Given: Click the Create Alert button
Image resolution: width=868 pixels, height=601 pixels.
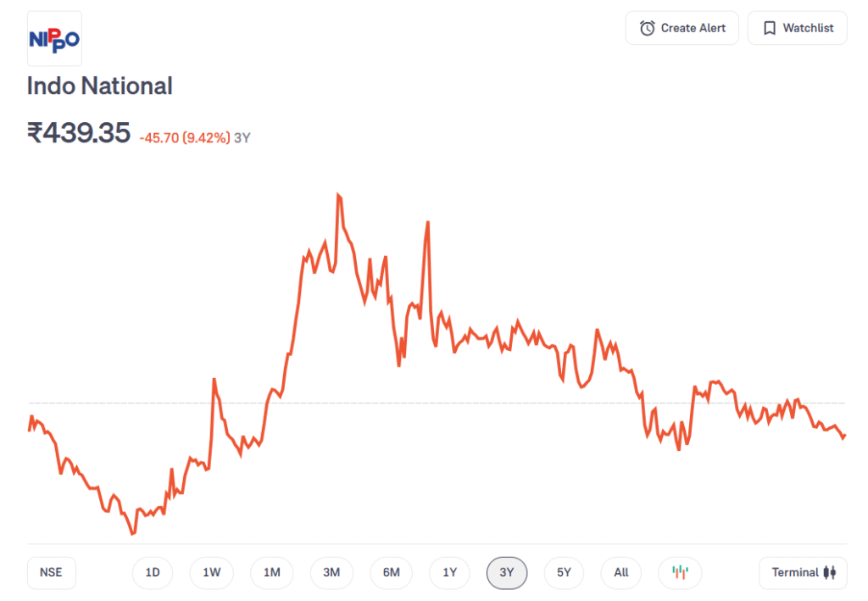Looking at the screenshot, I should pyautogui.click(x=682, y=28).
